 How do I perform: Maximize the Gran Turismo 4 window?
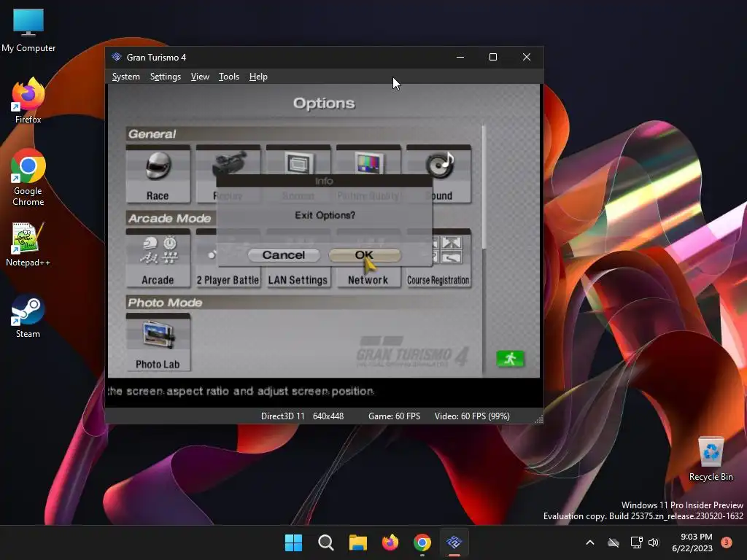tap(493, 57)
